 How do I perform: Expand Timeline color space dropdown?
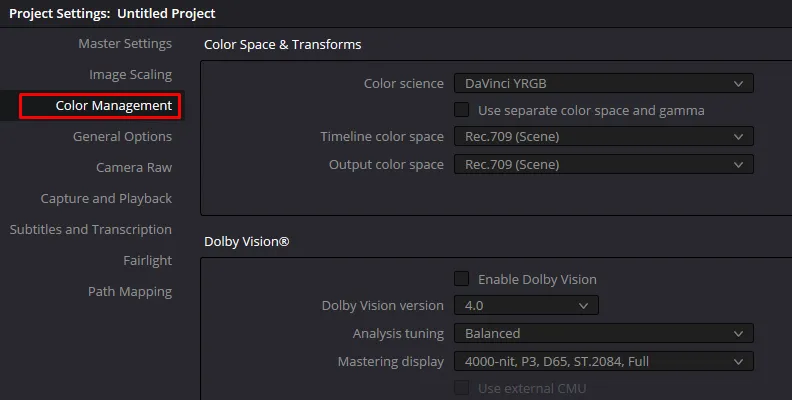click(x=603, y=137)
